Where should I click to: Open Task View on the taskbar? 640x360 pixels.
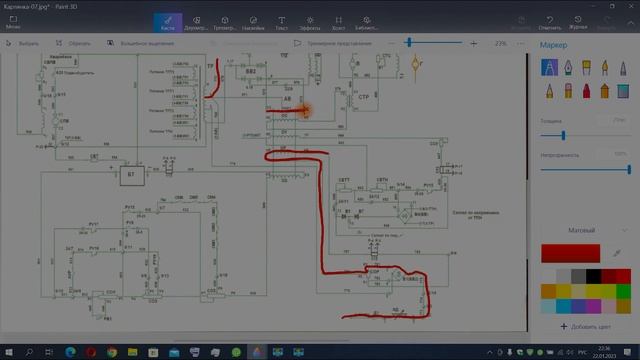[49, 352]
